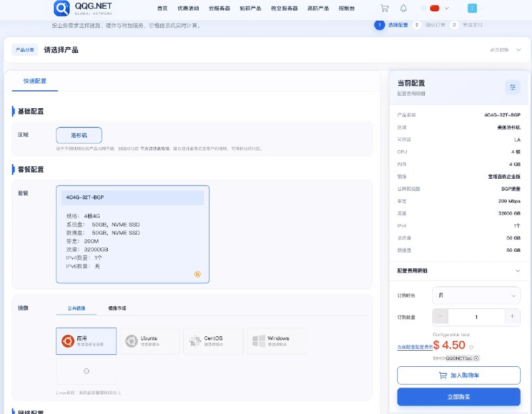Click the red China flag language icon
The image size is (532, 414).
(x=435, y=8)
